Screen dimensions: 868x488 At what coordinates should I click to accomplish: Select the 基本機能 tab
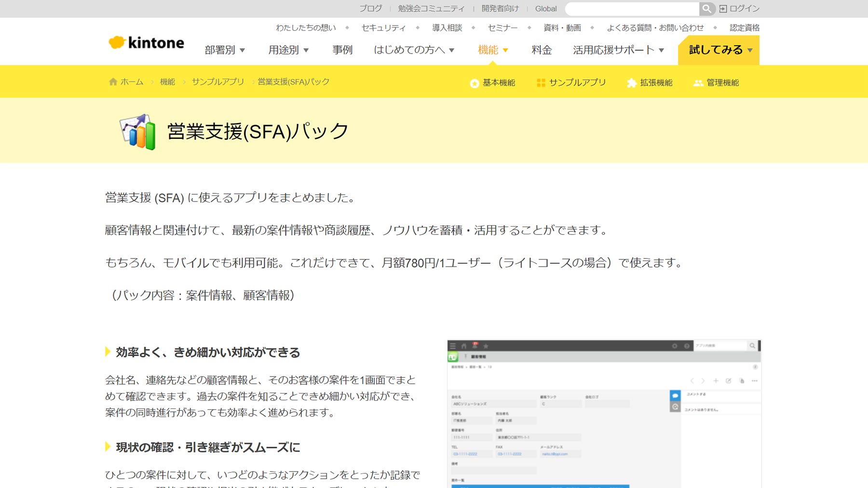pos(493,83)
